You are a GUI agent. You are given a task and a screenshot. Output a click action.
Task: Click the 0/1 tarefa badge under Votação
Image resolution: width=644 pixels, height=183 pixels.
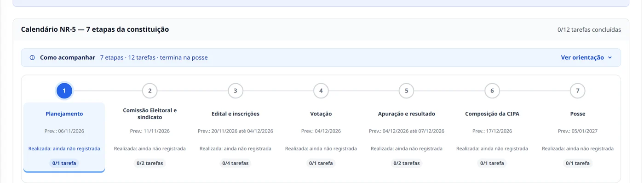click(321, 163)
